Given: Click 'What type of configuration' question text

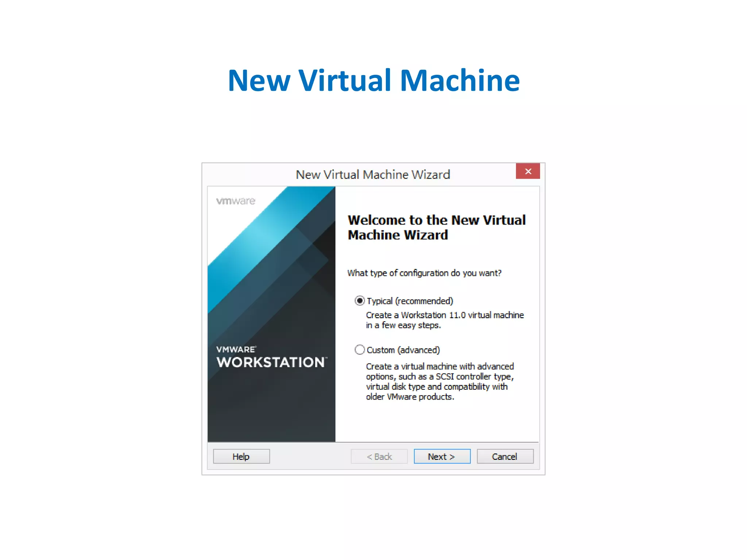Looking at the screenshot, I should [x=424, y=273].
